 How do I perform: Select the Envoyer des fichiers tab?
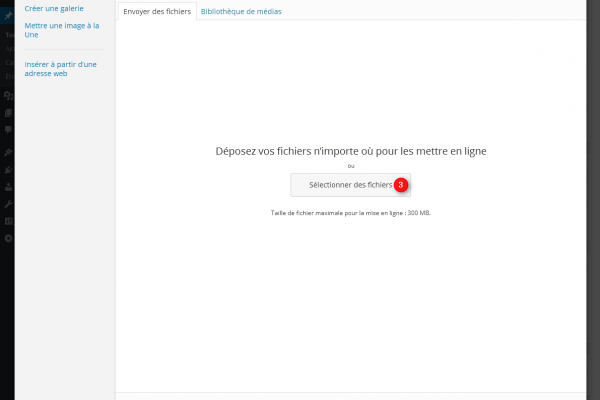(x=157, y=11)
